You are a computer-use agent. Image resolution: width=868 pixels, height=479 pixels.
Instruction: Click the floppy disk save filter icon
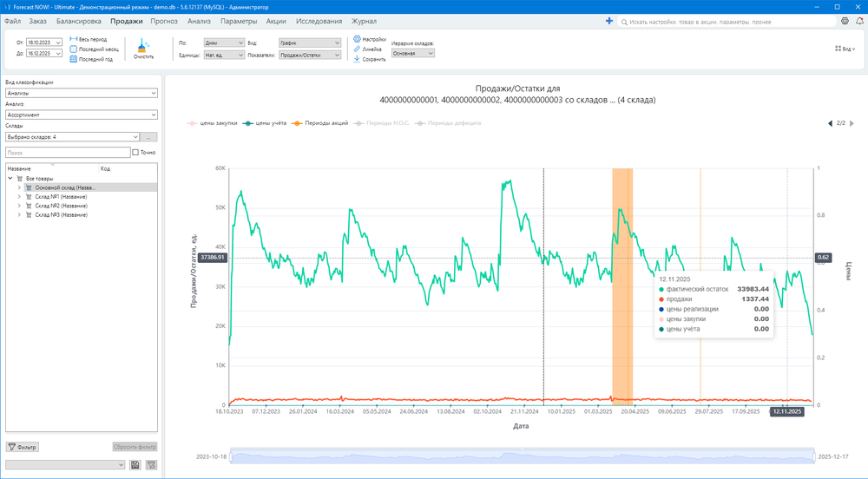click(135, 465)
